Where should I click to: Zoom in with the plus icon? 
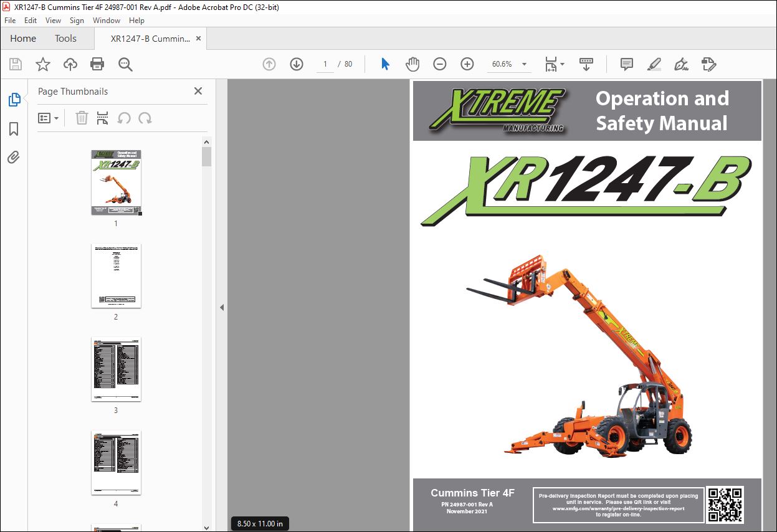467,64
